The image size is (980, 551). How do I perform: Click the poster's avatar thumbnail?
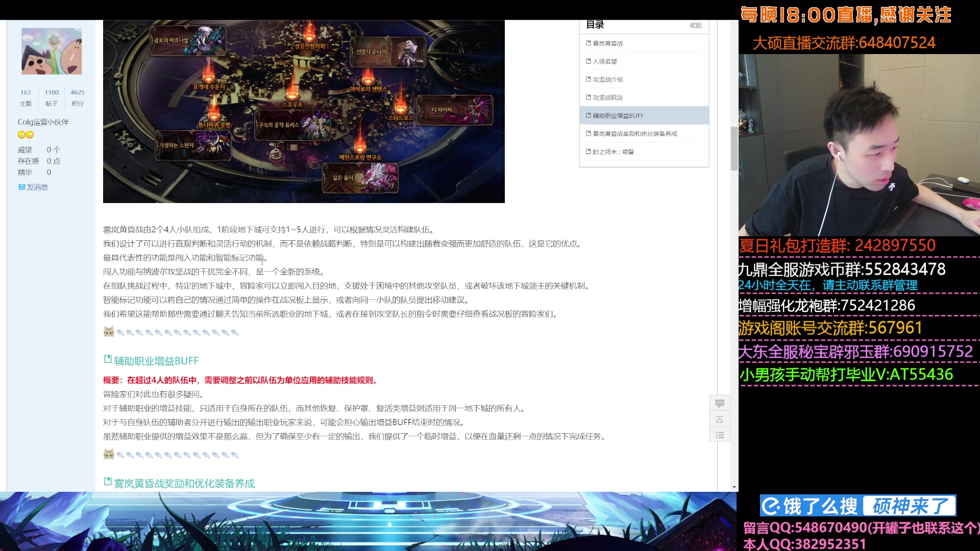52,51
